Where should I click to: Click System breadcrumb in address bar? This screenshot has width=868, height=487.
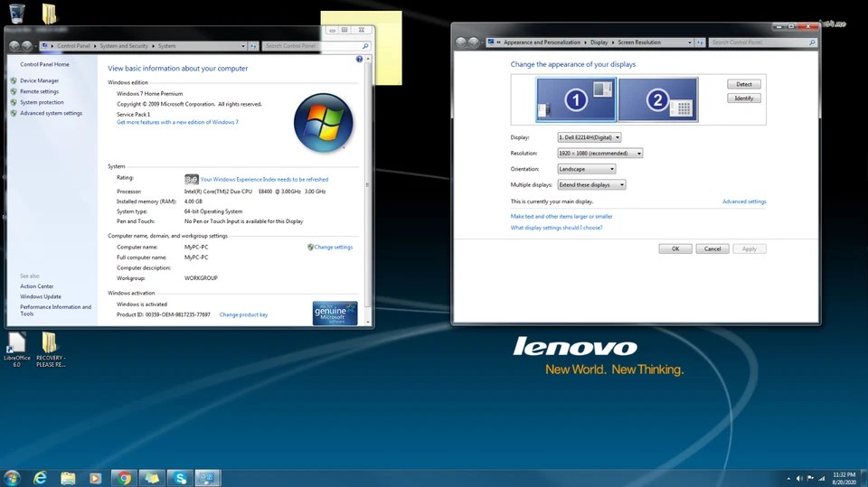pos(166,46)
